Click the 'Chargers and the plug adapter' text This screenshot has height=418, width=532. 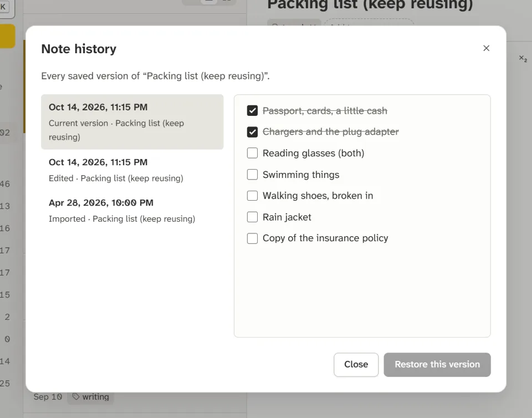[331, 131]
